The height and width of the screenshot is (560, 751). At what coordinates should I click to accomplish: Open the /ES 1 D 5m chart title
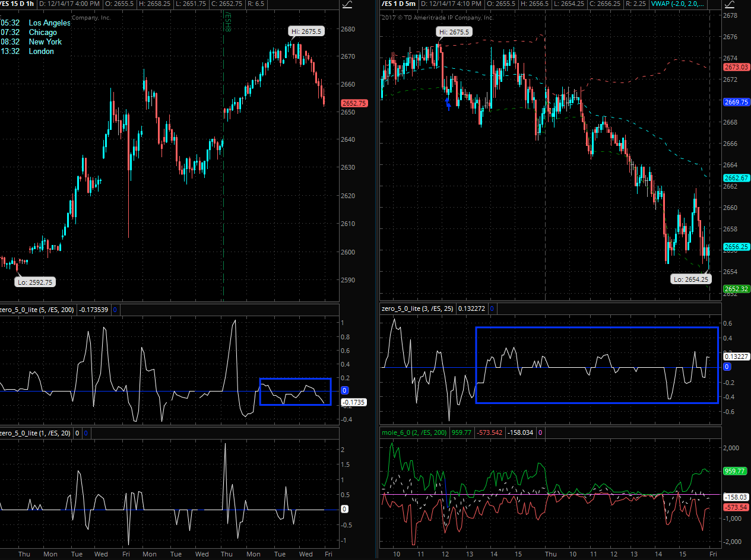[397, 5]
